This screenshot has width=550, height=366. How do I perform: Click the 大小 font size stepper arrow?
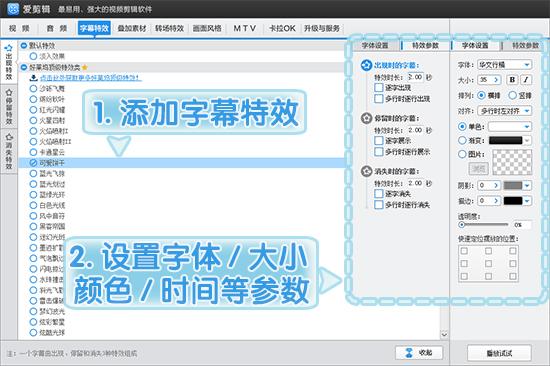coord(496,80)
